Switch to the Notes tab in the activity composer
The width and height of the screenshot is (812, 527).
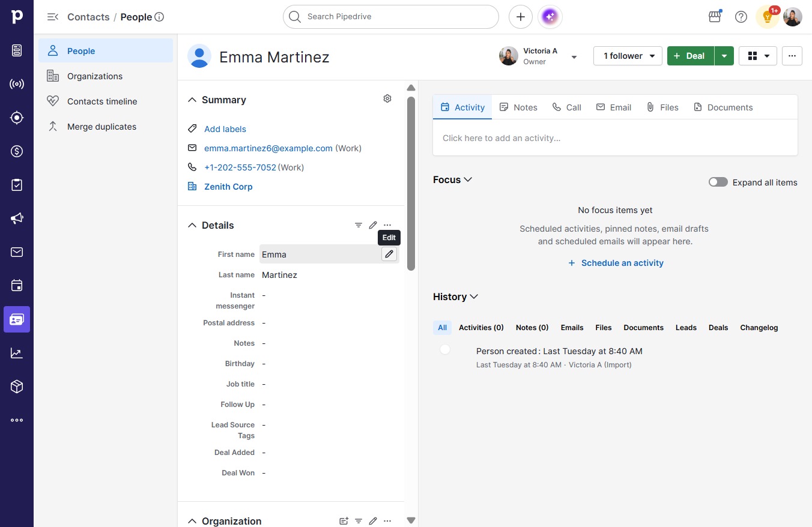coord(518,107)
